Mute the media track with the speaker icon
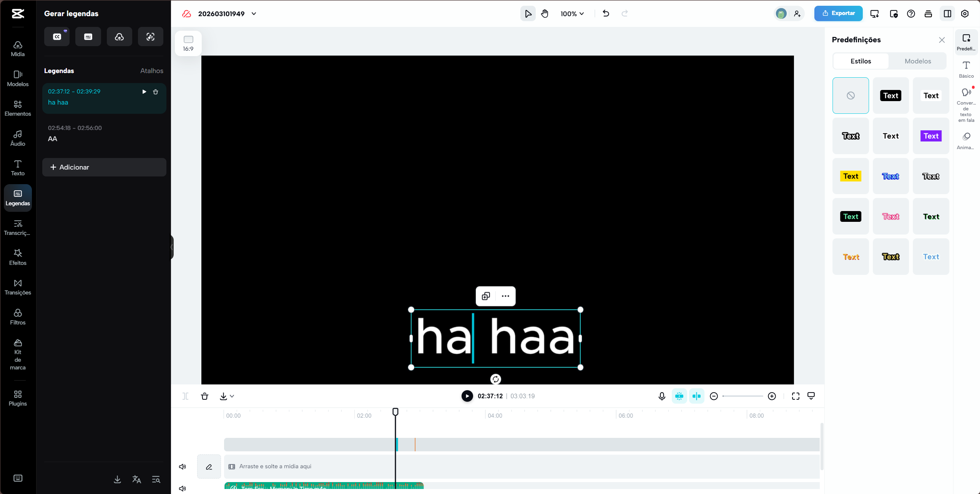The image size is (980, 494). 183,466
